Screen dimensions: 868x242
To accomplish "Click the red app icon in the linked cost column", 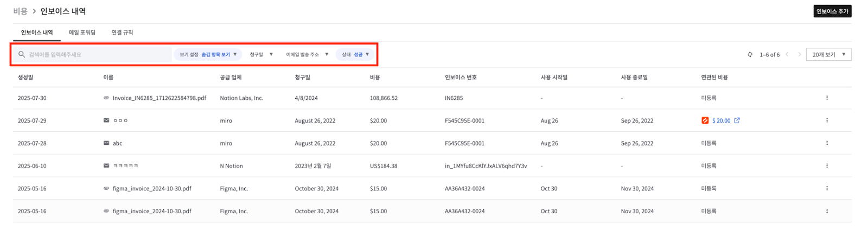I will (705, 120).
